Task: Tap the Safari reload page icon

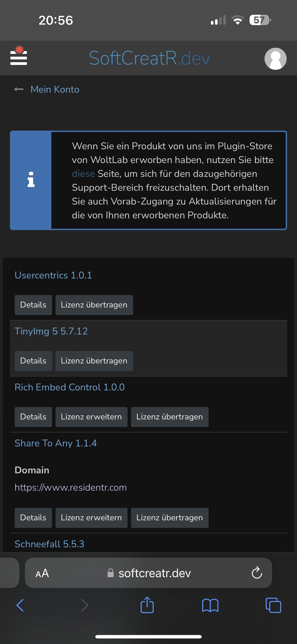Action: tap(256, 573)
